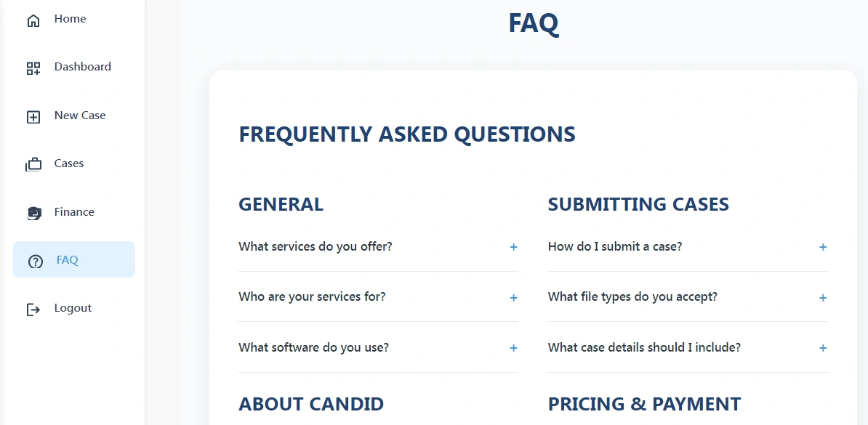Click the Logout arrow icon

tap(33, 309)
